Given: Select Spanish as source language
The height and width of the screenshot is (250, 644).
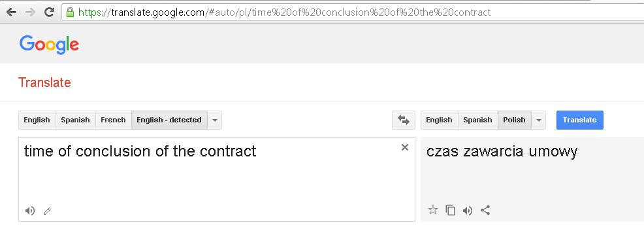Looking at the screenshot, I should [x=76, y=120].
